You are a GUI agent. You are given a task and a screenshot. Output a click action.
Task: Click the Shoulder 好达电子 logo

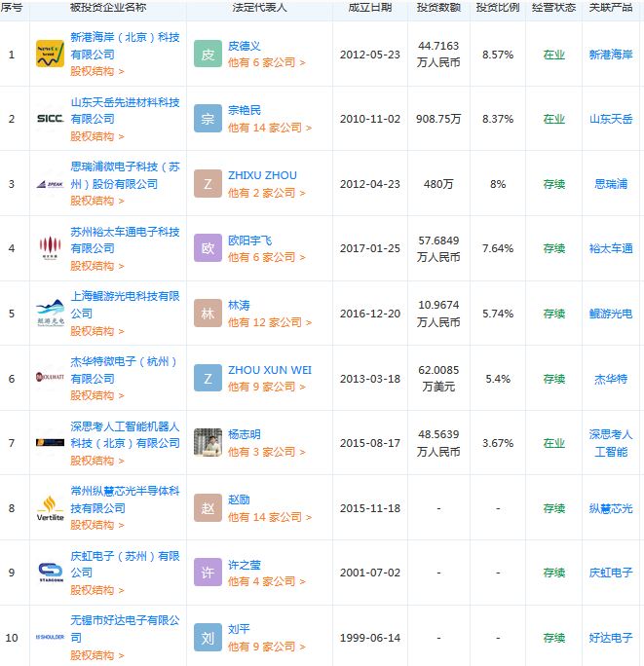click(x=50, y=637)
